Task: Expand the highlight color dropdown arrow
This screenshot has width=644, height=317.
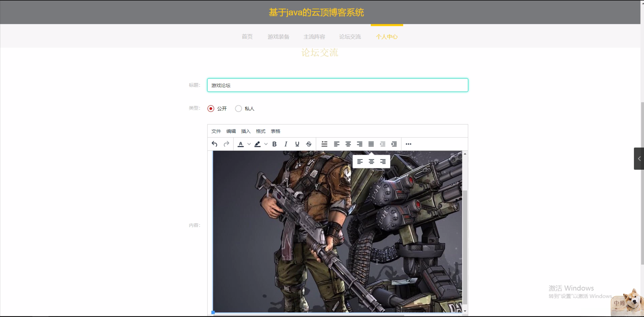Action: pos(266,144)
